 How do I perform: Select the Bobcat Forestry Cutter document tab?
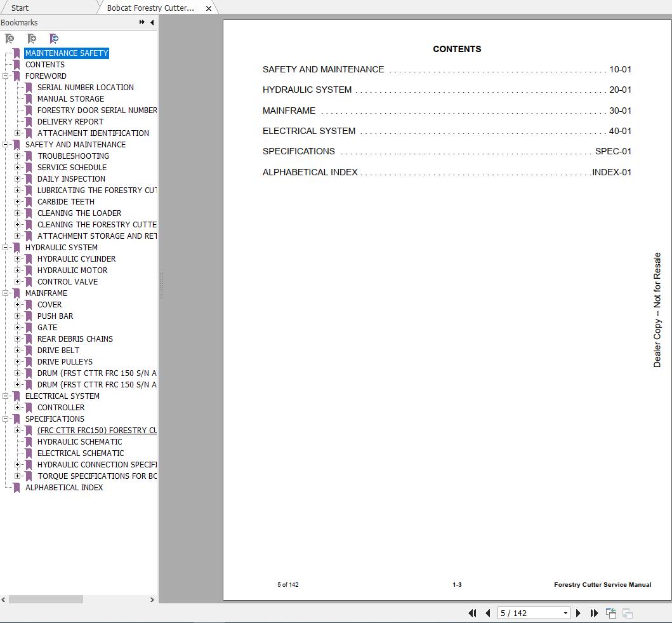click(150, 8)
